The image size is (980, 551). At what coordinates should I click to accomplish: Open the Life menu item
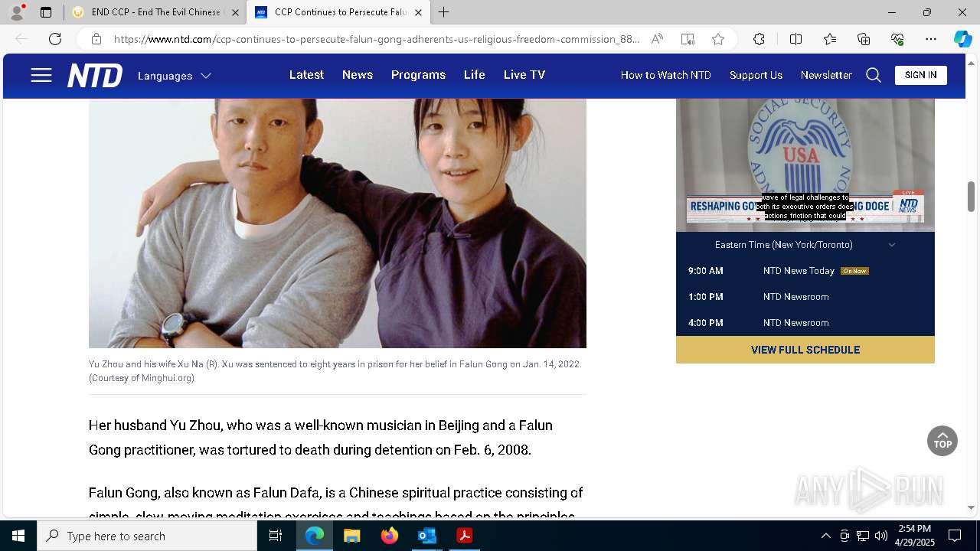[x=475, y=75]
